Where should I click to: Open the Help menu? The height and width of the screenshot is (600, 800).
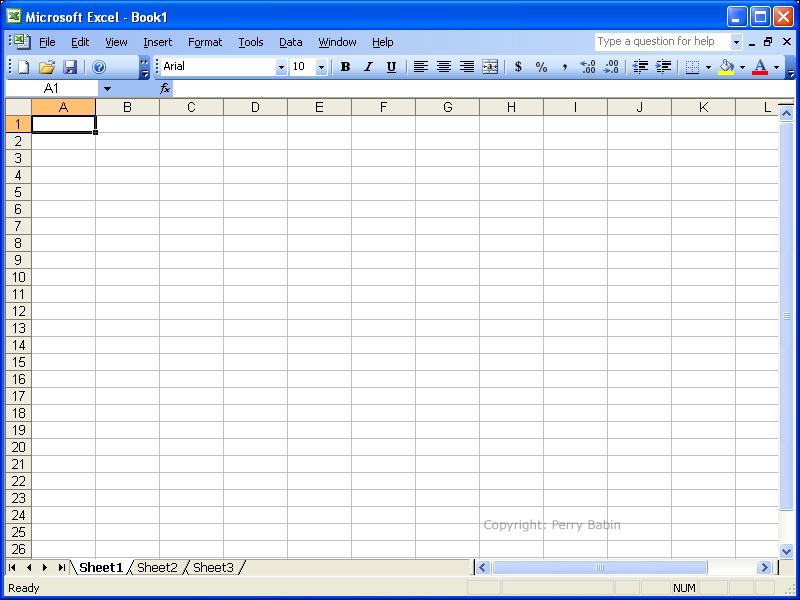[383, 42]
